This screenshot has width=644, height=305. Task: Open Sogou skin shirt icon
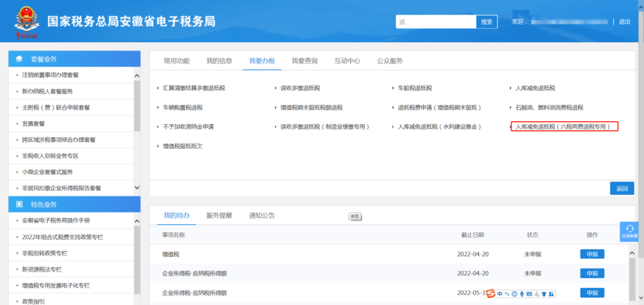[x=544, y=294]
